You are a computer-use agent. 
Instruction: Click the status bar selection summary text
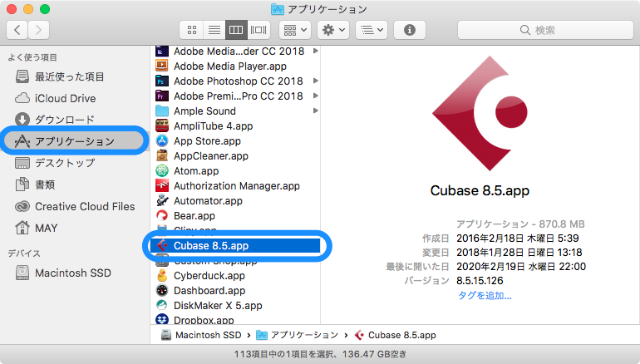[x=320, y=354]
